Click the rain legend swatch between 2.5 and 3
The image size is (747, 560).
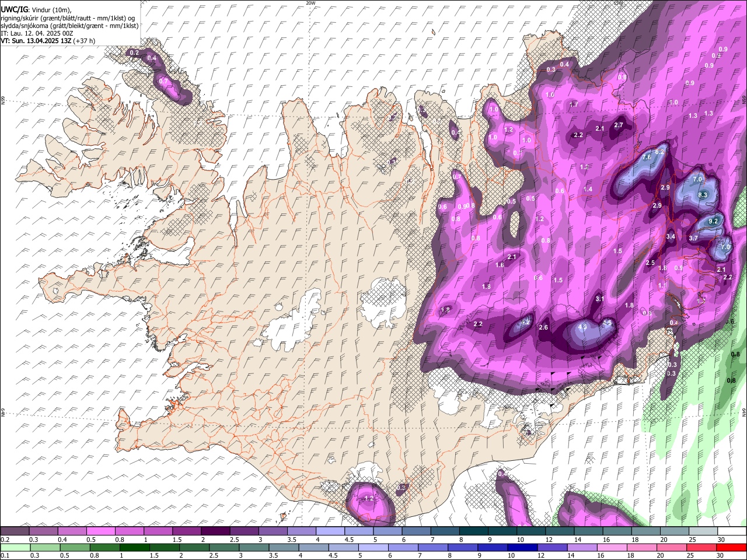point(224,548)
